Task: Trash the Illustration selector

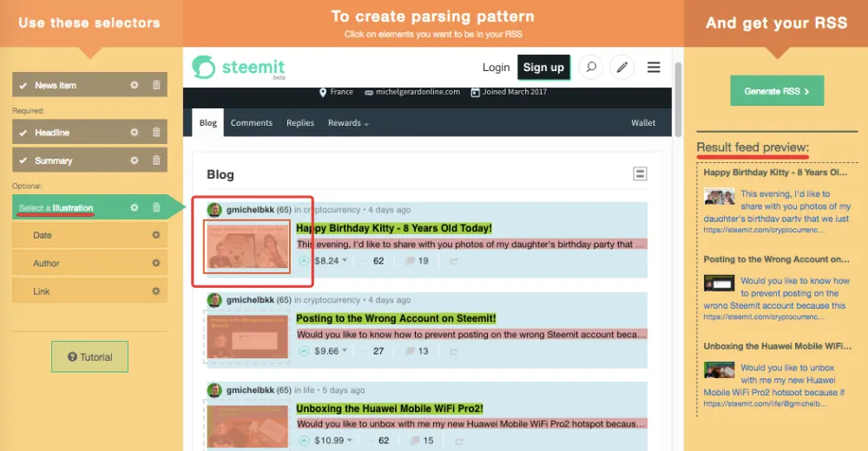Action: (x=156, y=207)
